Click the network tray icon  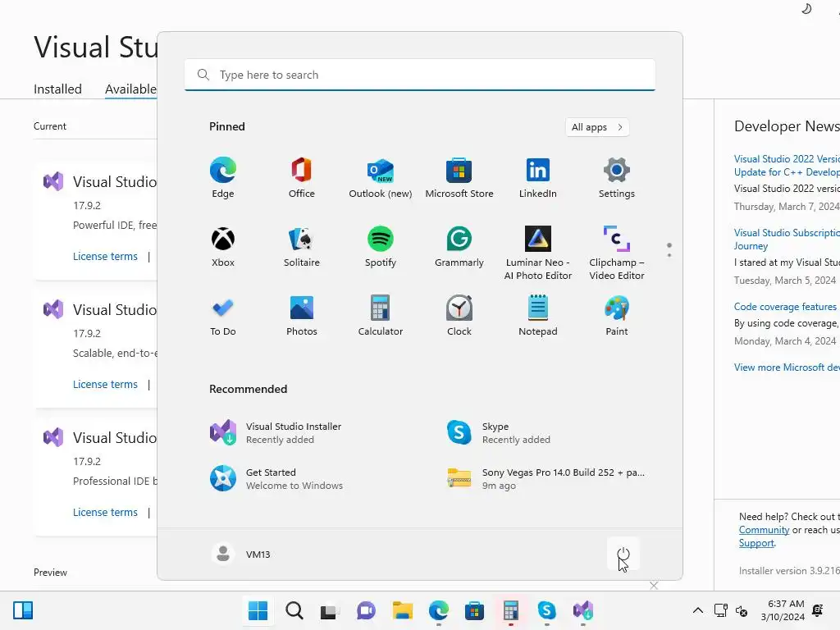(x=720, y=610)
